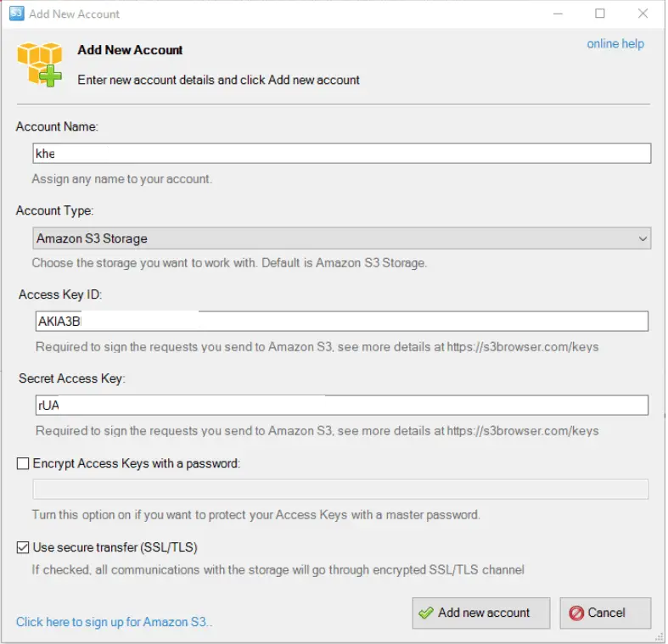This screenshot has height=644, width=668.
Task: Open the online help link
Action: [616, 44]
